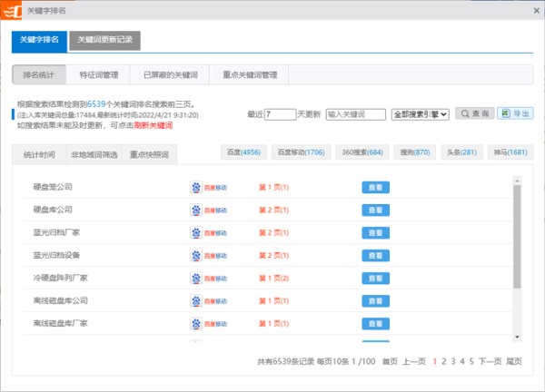Select the 非地域词筛选 filter tab
The width and height of the screenshot is (545, 392).
[x=94, y=154]
